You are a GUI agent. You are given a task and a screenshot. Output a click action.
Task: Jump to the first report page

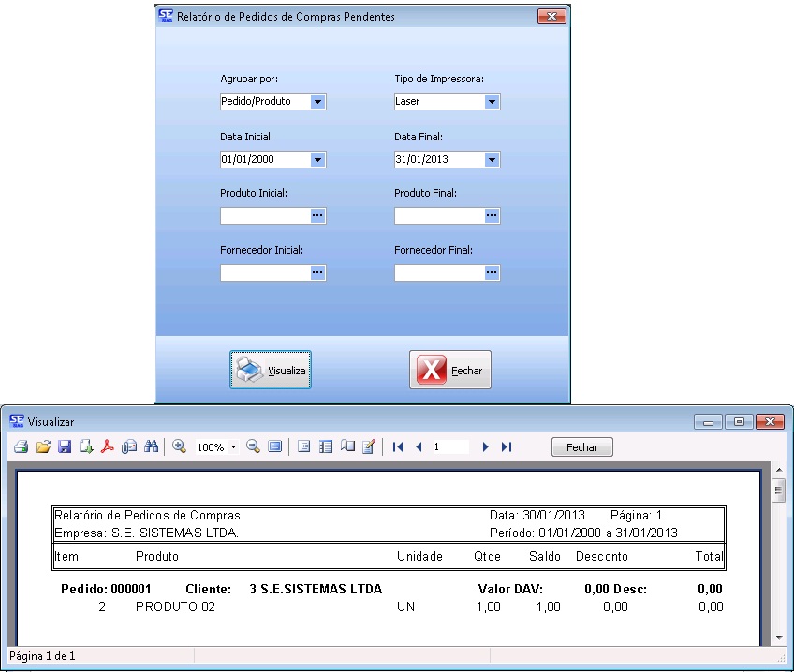(398, 447)
